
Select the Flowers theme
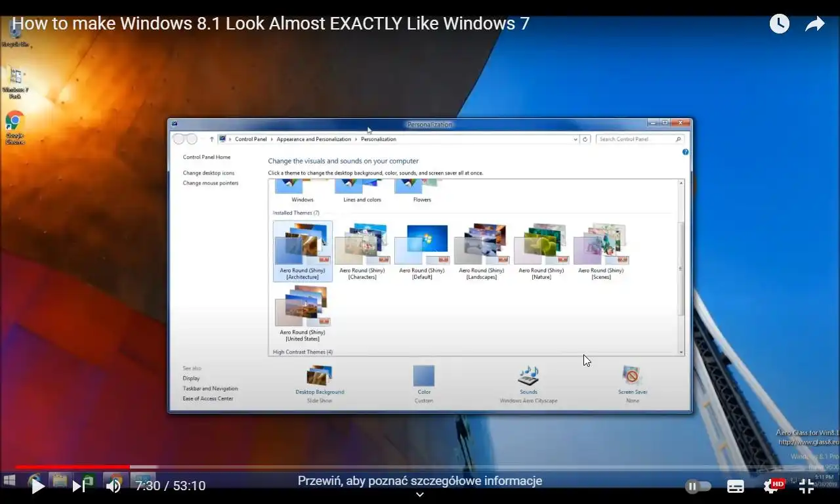[x=422, y=191]
